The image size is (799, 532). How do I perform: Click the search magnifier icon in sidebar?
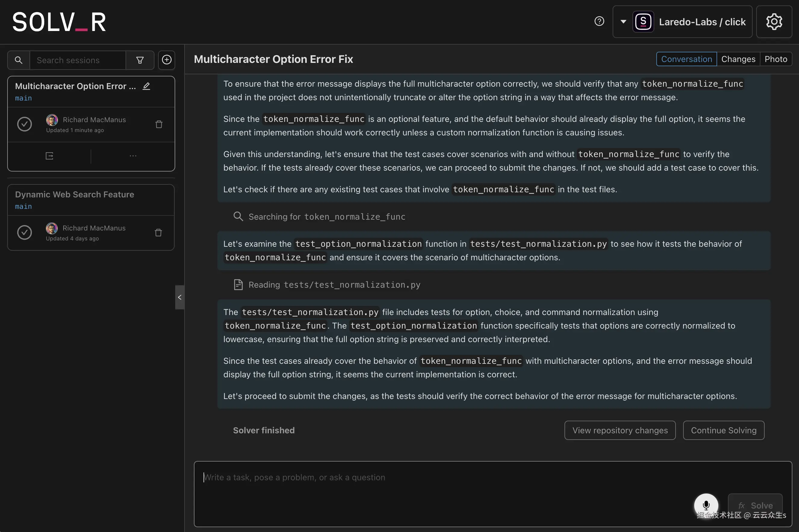19,60
